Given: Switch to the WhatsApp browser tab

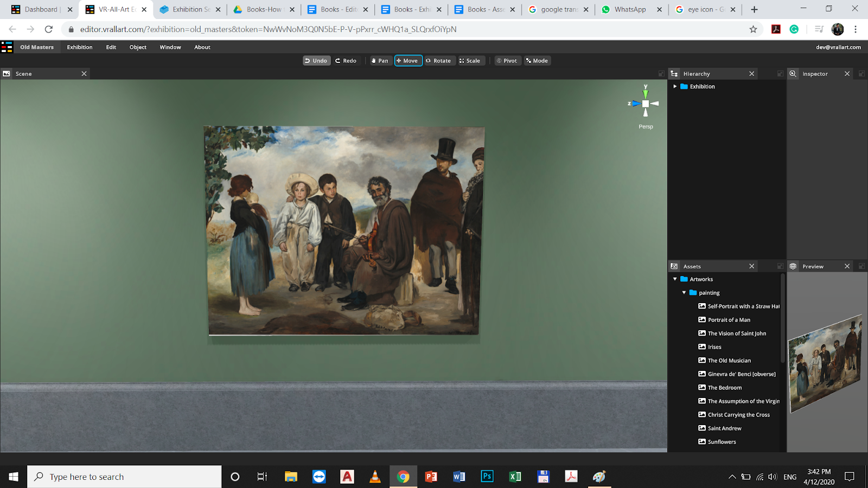Looking at the screenshot, I should pyautogui.click(x=630, y=9).
